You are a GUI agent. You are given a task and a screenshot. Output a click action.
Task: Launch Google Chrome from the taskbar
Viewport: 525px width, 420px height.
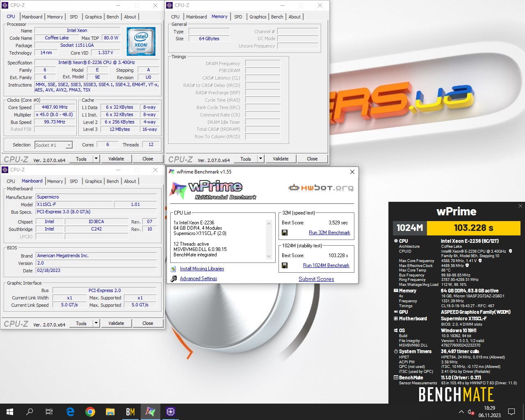(x=90, y=412)
